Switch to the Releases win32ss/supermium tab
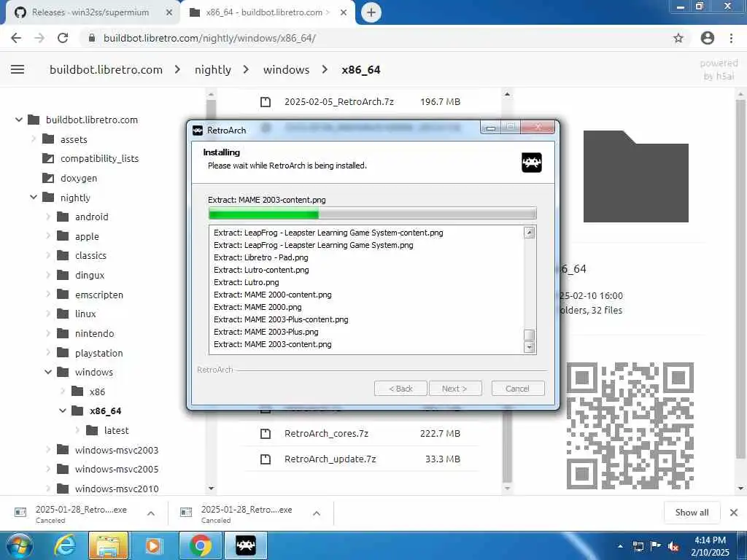This screenshot has height=560, width=747. click(x=90, y=12)
